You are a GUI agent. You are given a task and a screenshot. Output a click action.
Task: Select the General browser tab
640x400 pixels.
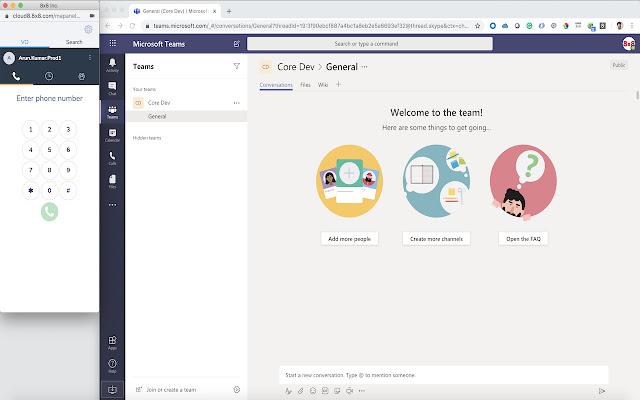[x=175, y=11]
